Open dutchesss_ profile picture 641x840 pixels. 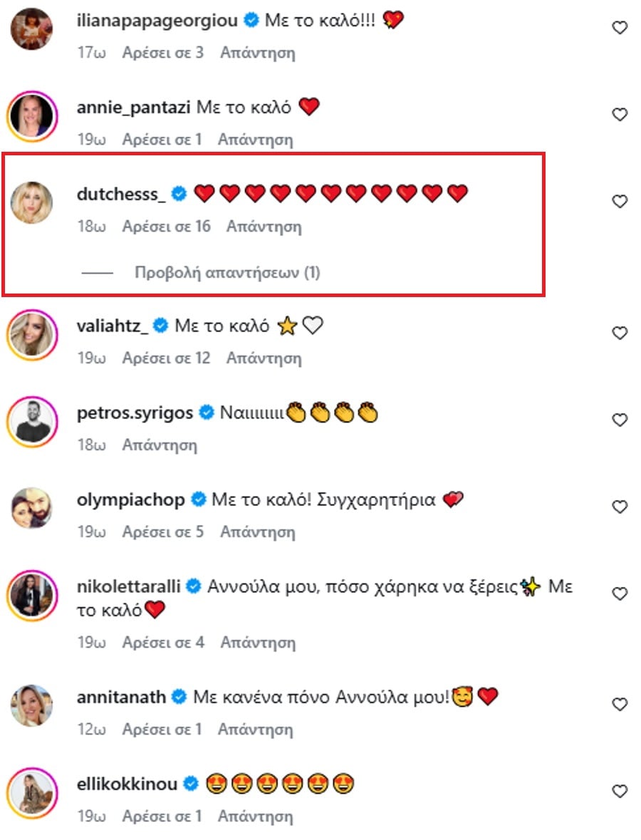click(x=31, y=202)
